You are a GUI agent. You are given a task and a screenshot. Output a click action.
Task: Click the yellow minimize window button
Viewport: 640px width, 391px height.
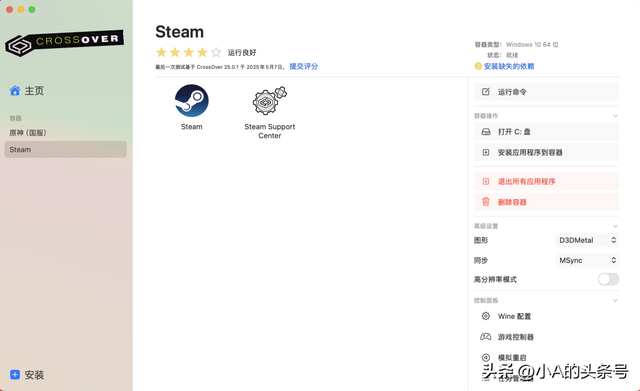tap(21, 9)
